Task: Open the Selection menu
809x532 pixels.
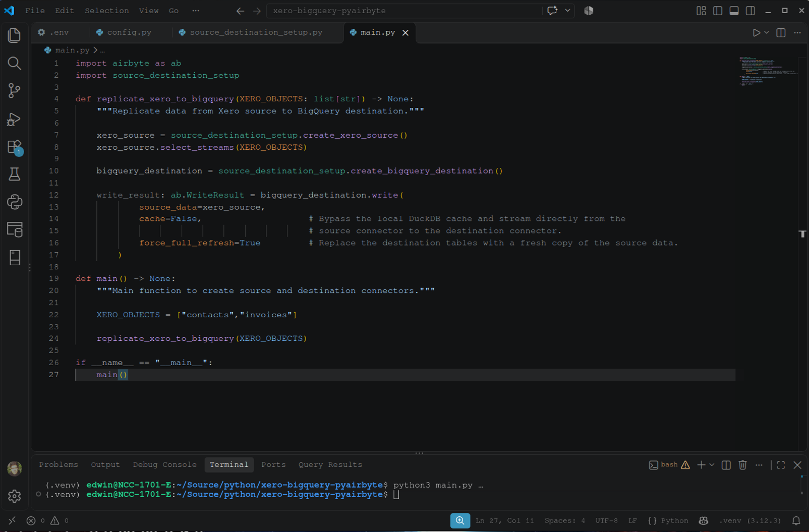Action: (x=106, y=11)
